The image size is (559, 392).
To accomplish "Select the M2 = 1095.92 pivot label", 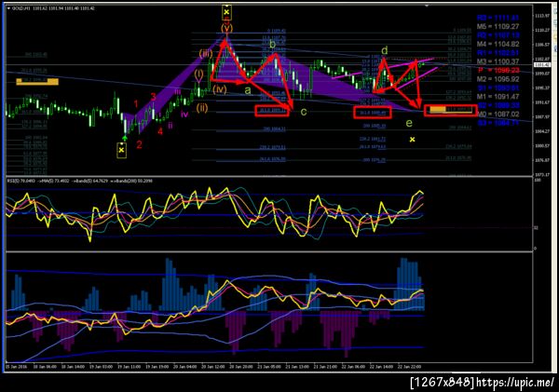I will [498, 79].
